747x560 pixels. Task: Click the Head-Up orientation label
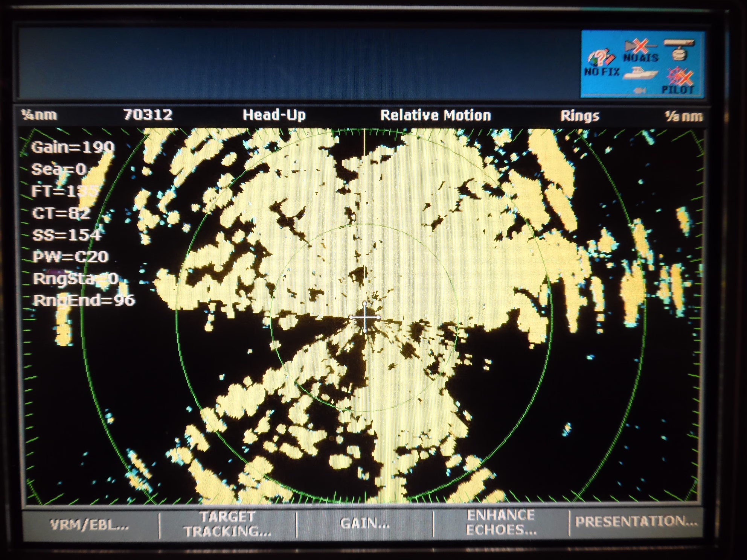(274, 115)
